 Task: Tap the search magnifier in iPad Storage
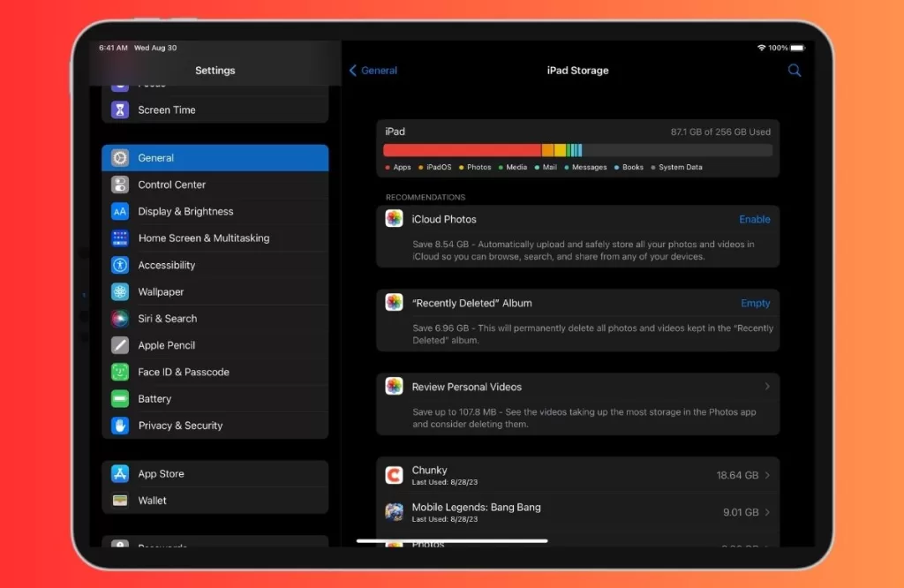794,71
